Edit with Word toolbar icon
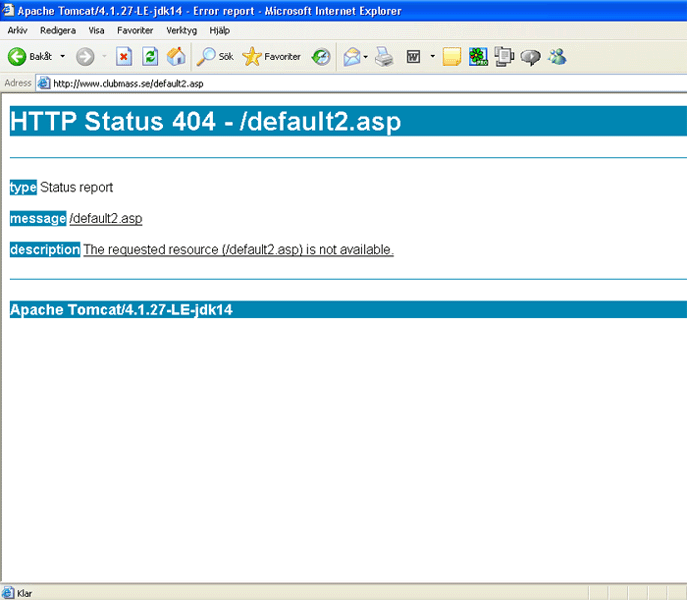The height and width of the screenshot is (600, 687). pyautogui.click(x=413, y=57)
